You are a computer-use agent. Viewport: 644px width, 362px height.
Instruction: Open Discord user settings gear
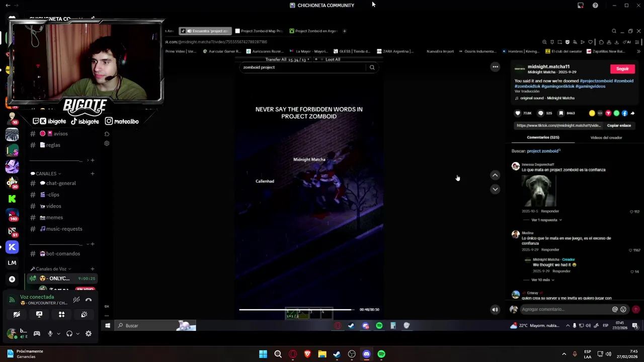point(89,333)
